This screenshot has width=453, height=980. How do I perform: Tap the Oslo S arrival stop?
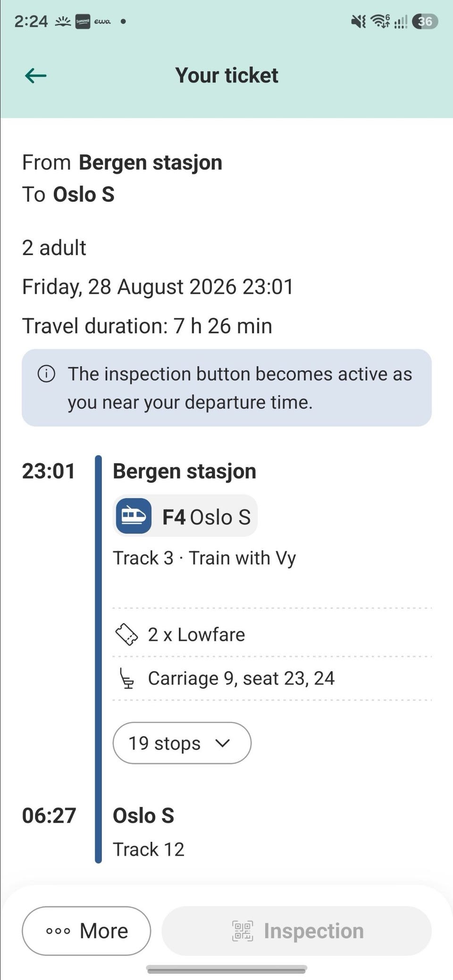click(x=143, y=815)
